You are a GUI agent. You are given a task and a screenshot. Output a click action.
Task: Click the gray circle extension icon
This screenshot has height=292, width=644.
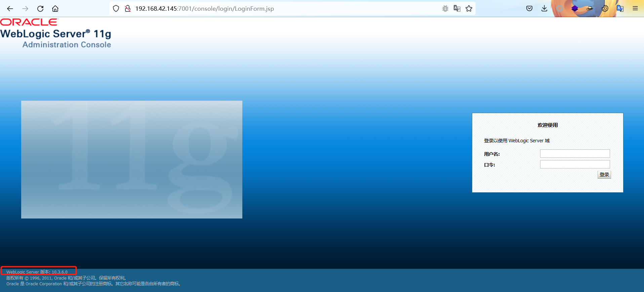[560, 9]
